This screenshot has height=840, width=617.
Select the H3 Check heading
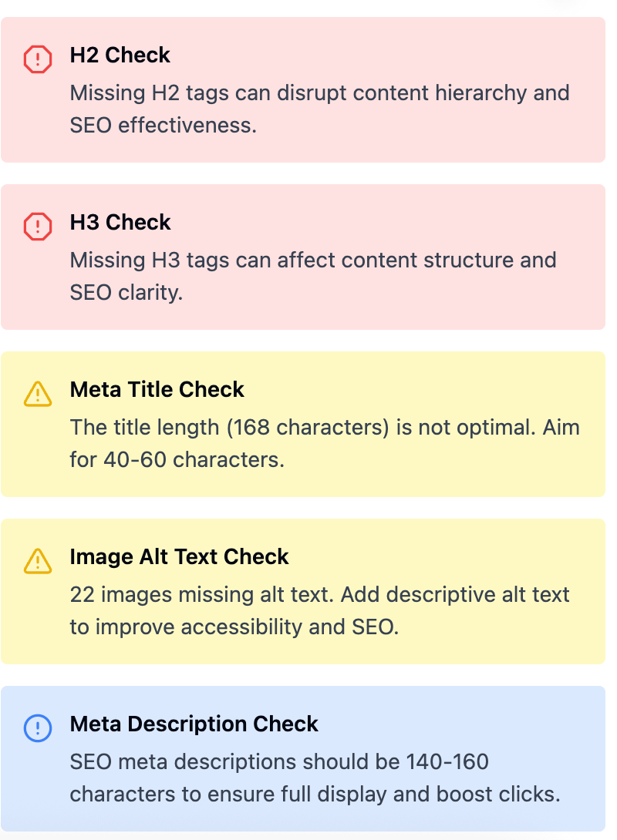120,222
